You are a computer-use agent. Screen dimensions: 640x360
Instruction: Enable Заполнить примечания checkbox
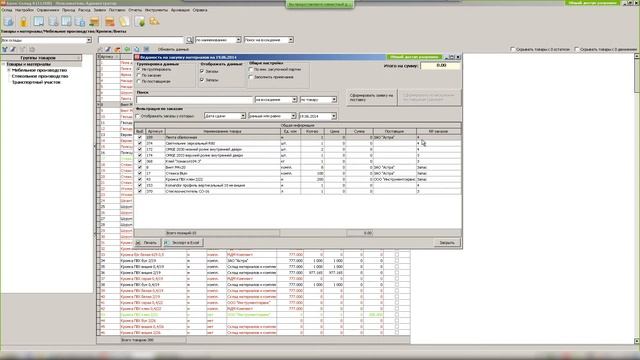coord(251,77)
